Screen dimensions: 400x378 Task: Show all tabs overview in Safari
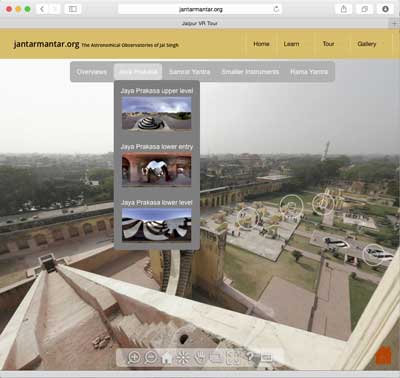coord(364,9)
